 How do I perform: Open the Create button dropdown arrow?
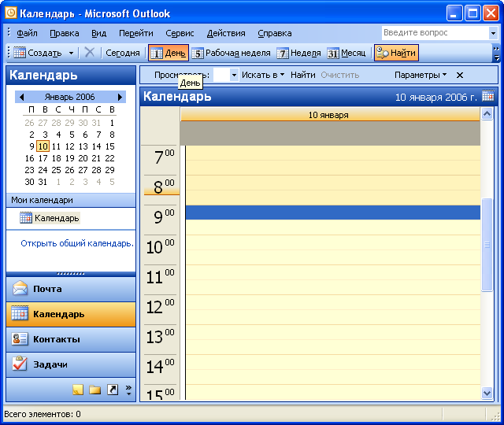tap(71, 53)
